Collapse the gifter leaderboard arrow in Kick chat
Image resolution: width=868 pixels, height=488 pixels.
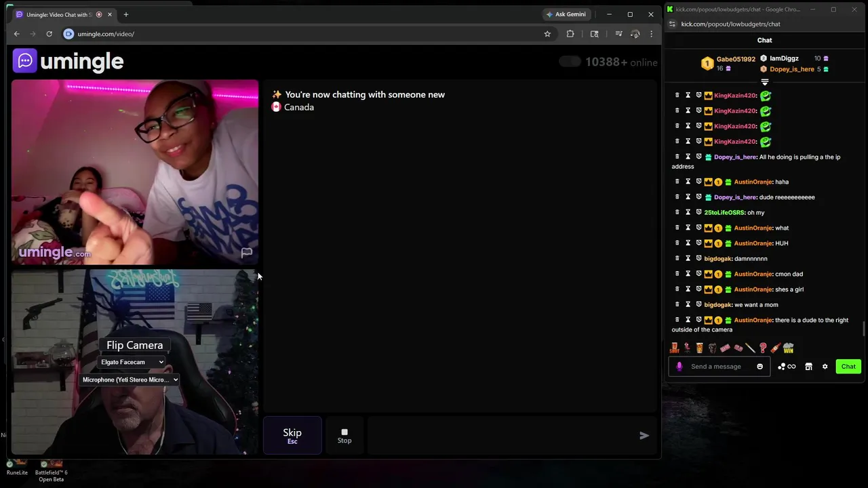point(765,82)
